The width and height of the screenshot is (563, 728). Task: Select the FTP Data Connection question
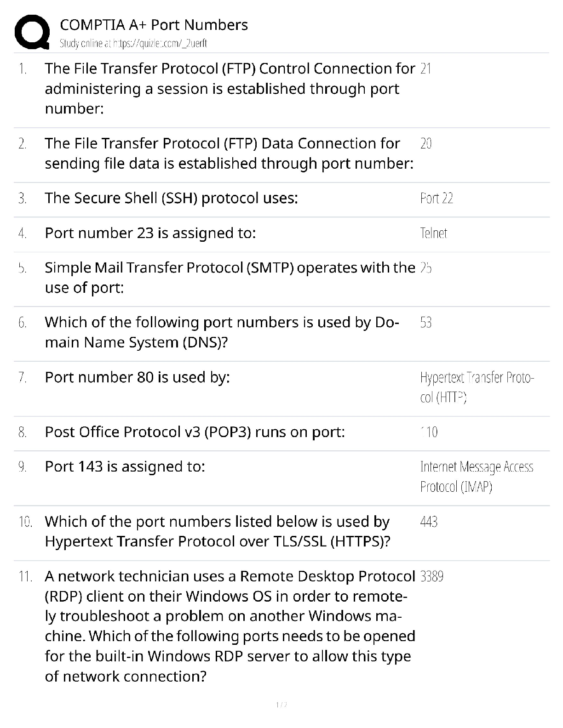point(229,154)
